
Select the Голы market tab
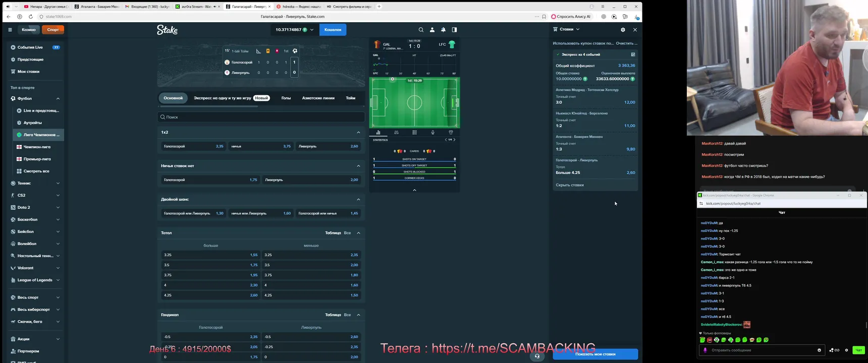pyautogui.click(x=286, y=98)
